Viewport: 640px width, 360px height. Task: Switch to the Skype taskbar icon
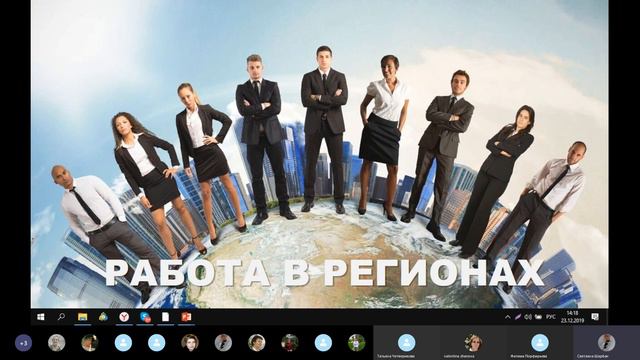click(x=145, y=317)
